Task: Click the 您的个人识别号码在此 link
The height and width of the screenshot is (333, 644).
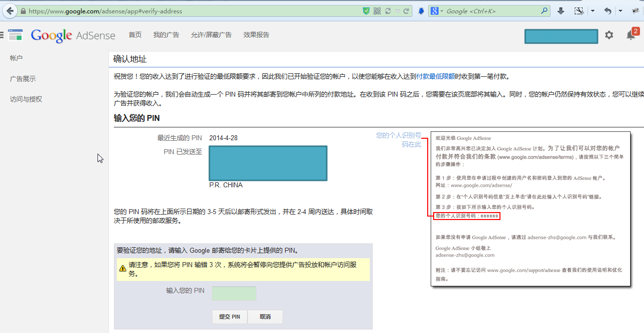Action: pyautogui.click(x=398, y=140)
